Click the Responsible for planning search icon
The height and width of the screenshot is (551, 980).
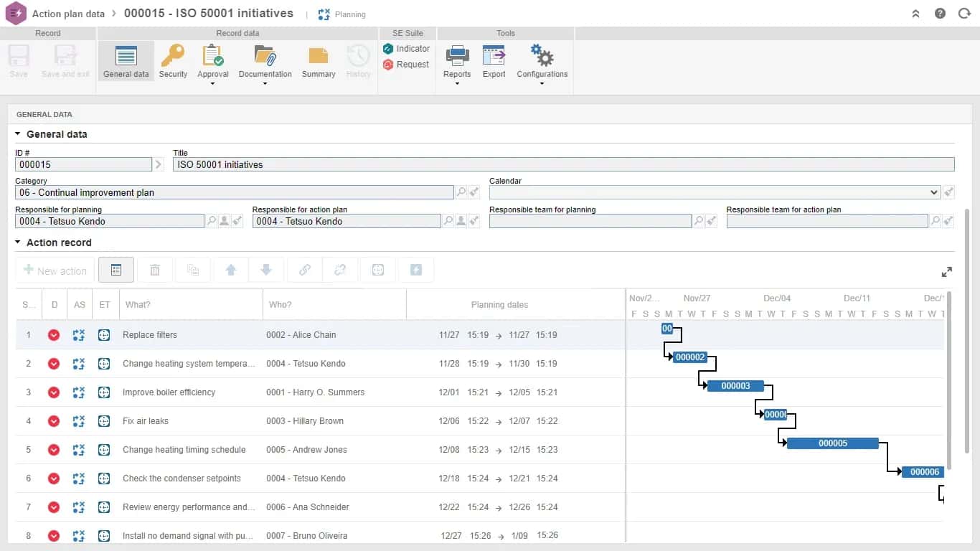pyautogui.click(x=212, y=221)
